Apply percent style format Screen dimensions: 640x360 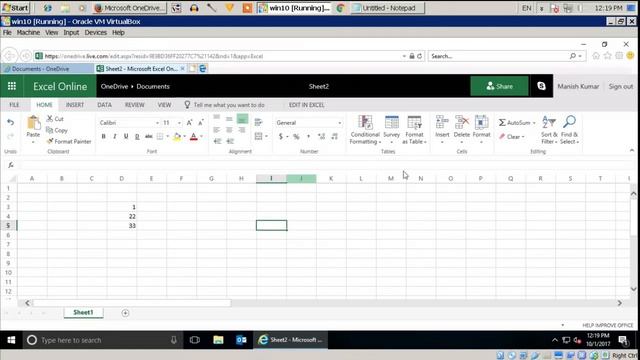point(296,136)
